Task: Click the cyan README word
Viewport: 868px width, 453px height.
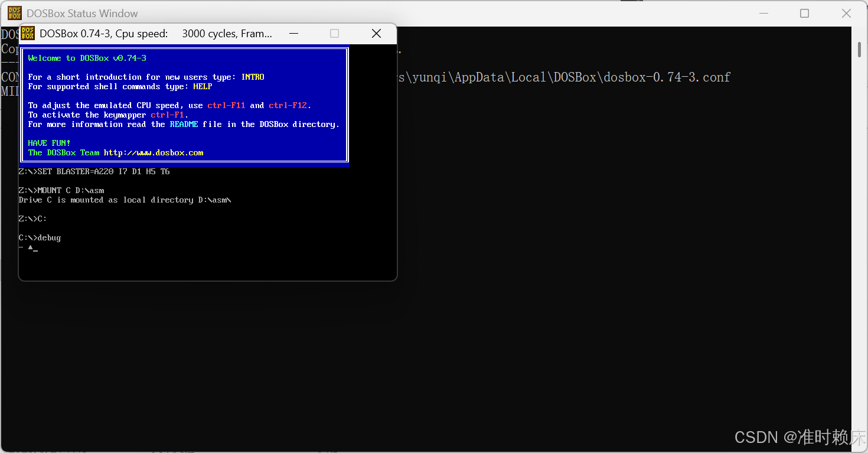Action: 184,124
